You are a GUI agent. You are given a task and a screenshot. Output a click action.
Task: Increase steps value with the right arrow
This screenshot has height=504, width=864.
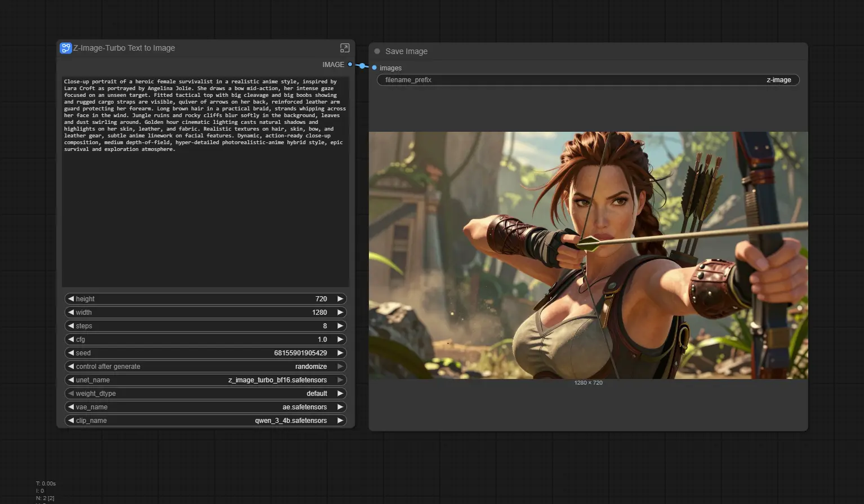340,326
